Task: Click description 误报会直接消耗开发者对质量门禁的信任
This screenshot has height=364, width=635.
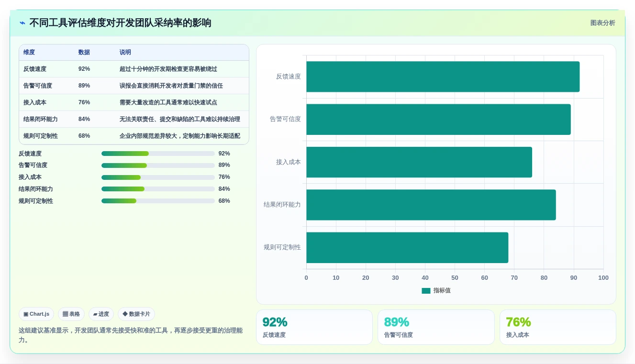Action: point(171,86)
